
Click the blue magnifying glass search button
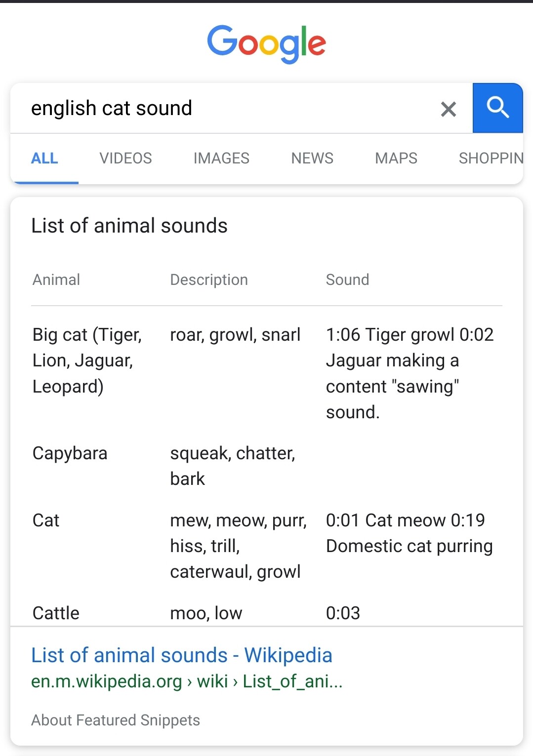[497, 108]
